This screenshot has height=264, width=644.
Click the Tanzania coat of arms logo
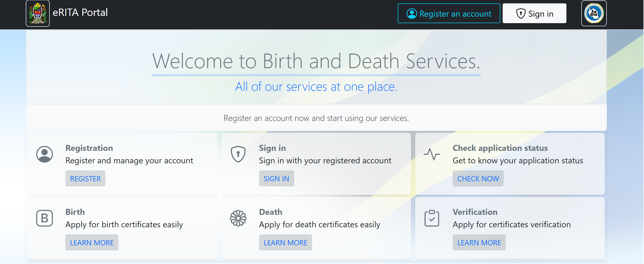tap(38, 13)
